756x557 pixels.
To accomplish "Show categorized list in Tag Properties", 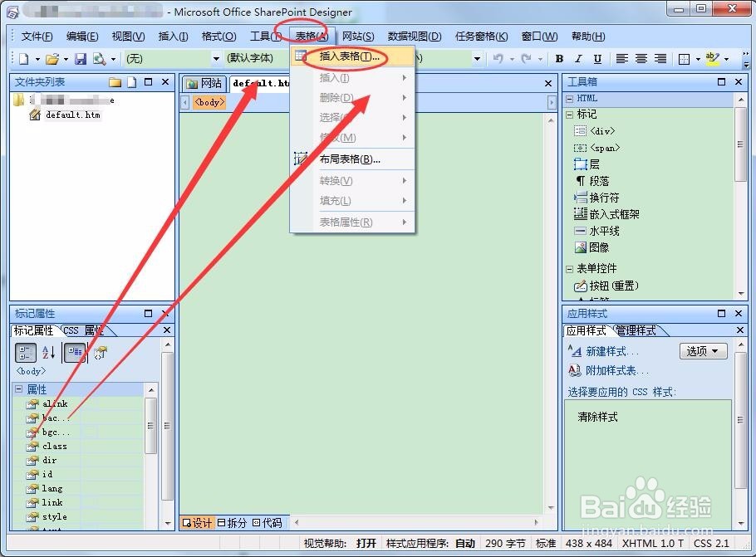I will click(x=25, y=353).
